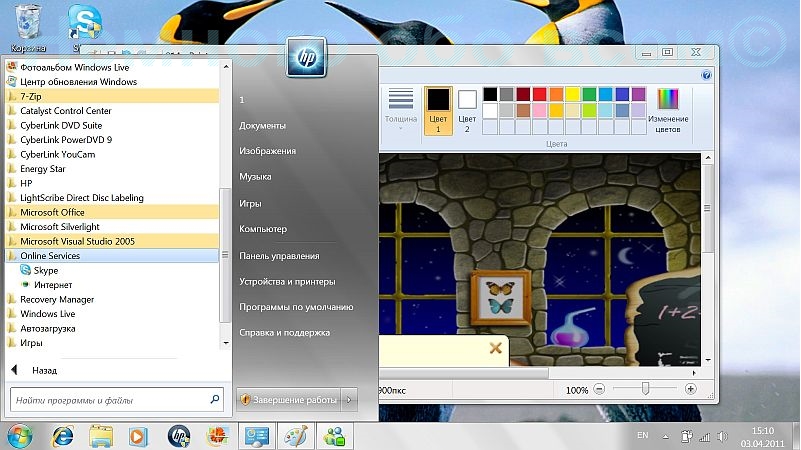Switch to Paint via its taskbar icon

295,436
